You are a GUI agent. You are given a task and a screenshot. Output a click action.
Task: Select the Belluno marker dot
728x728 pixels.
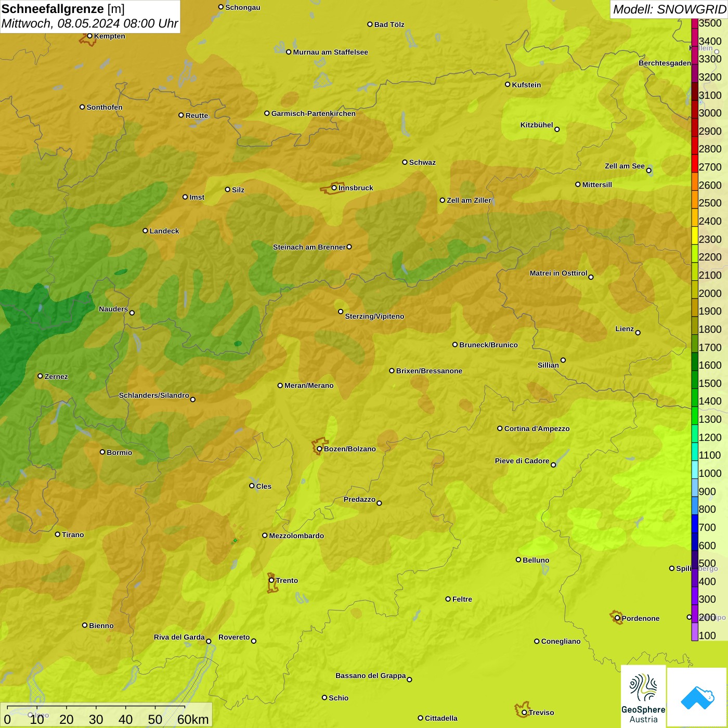[518, 560]
